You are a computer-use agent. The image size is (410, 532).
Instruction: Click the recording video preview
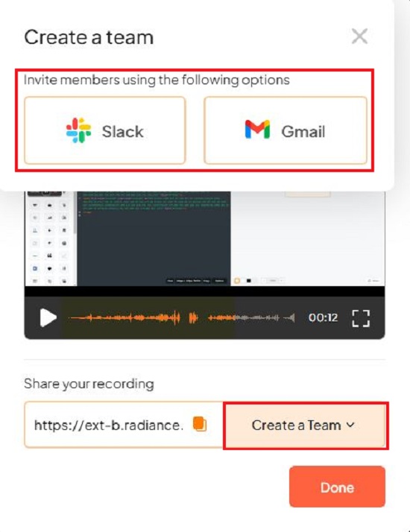(205, 239)
